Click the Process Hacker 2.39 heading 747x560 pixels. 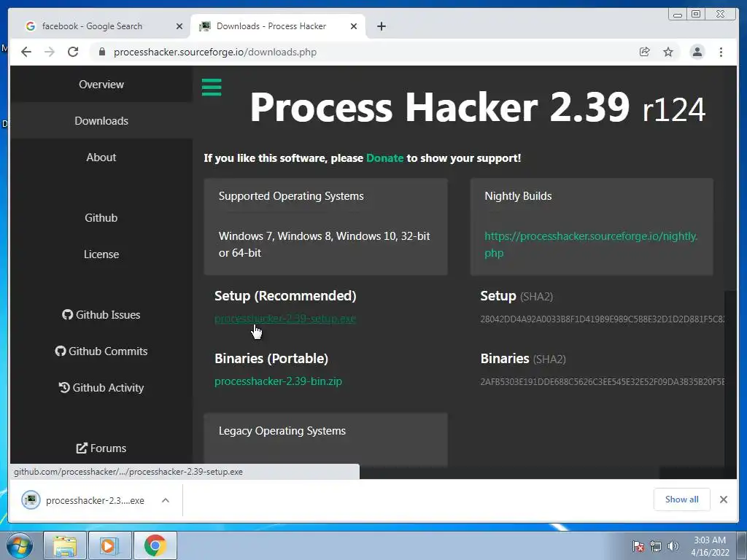tap(477, 108)
